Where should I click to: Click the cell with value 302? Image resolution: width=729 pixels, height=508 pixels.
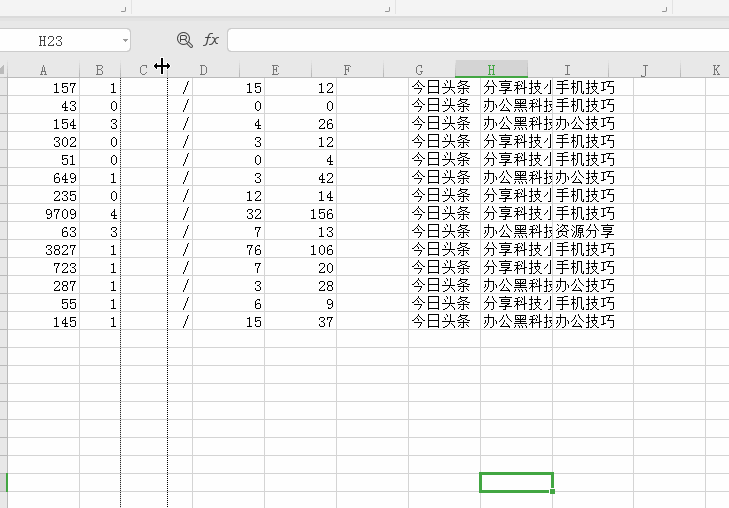click(x=43, y=142)
